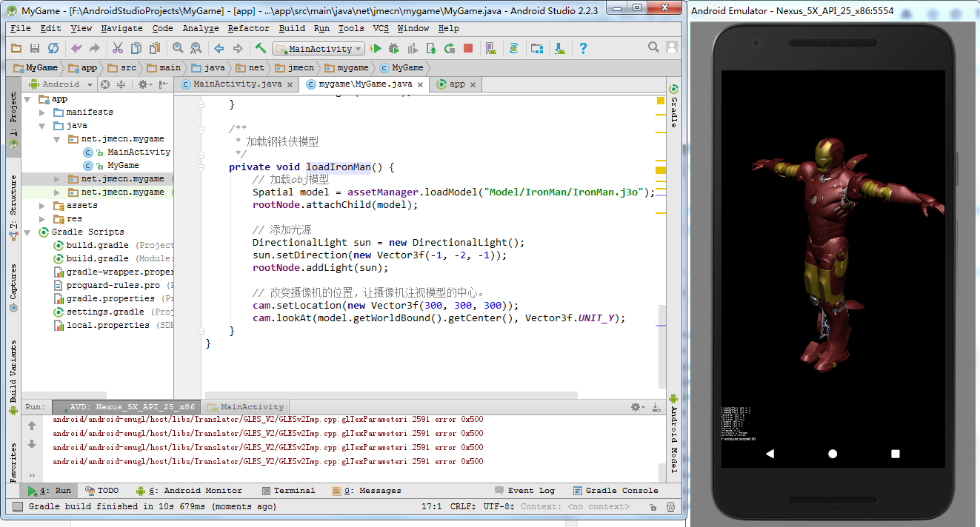Click the Find magnifier icon
This screenshot has height=527, width=980.
tap(178, 48)
